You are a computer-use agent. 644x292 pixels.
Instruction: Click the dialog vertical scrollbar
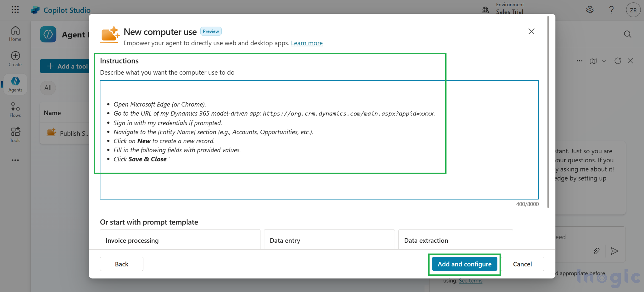point(548,112)
